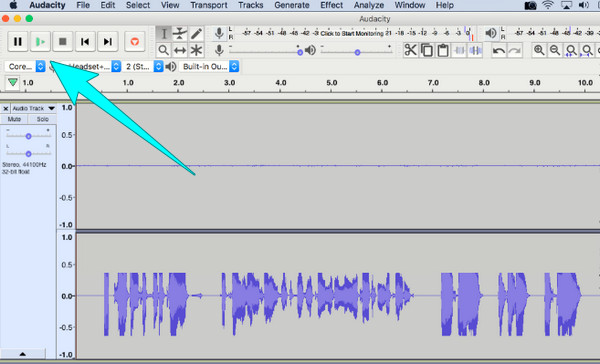Adjust the playback volume slider

(357, 51)
